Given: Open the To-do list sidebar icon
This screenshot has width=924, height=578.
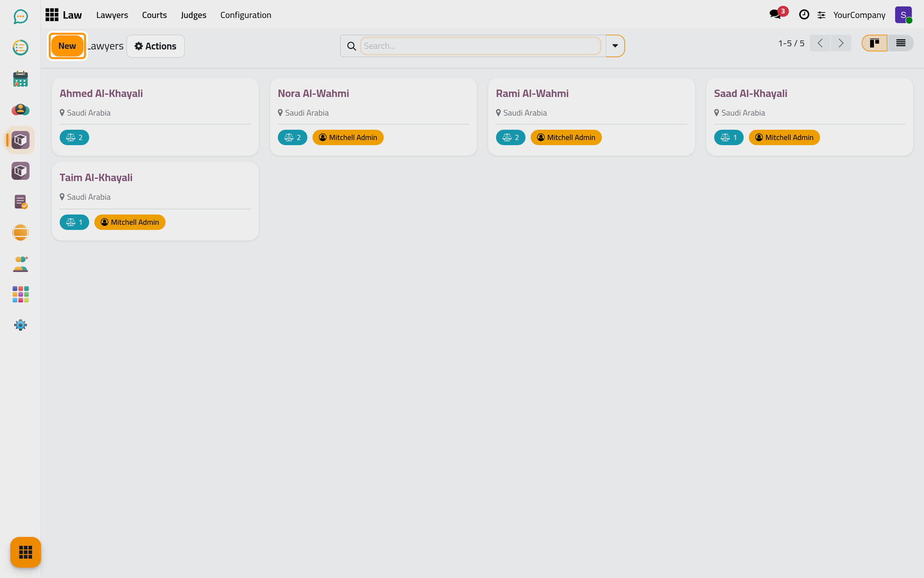Looking at the screenshot, I should (20, 48).
